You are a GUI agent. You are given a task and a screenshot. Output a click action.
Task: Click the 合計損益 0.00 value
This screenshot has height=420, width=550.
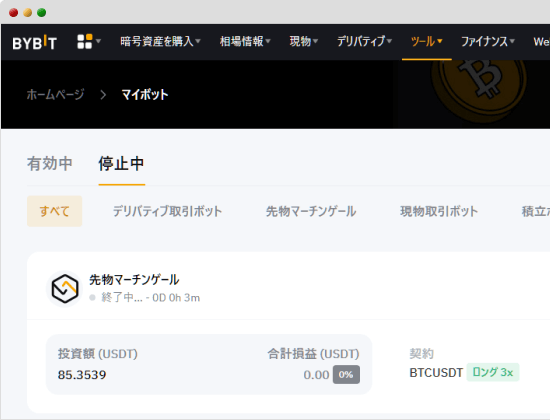pos(316,375)
